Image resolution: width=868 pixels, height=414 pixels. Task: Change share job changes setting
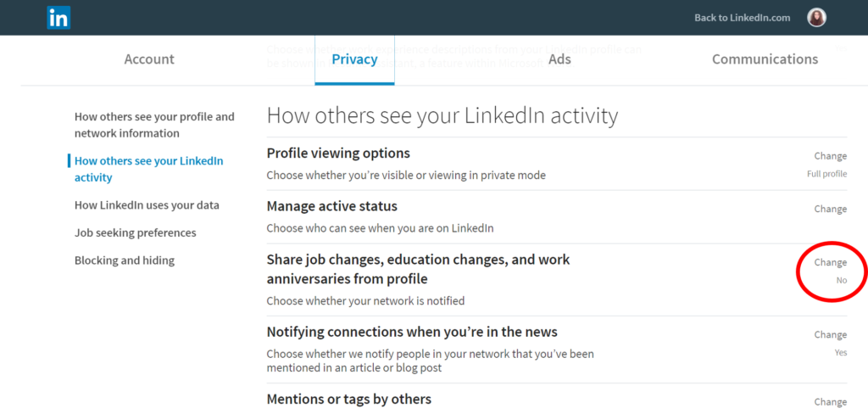(x=831, y=262)
